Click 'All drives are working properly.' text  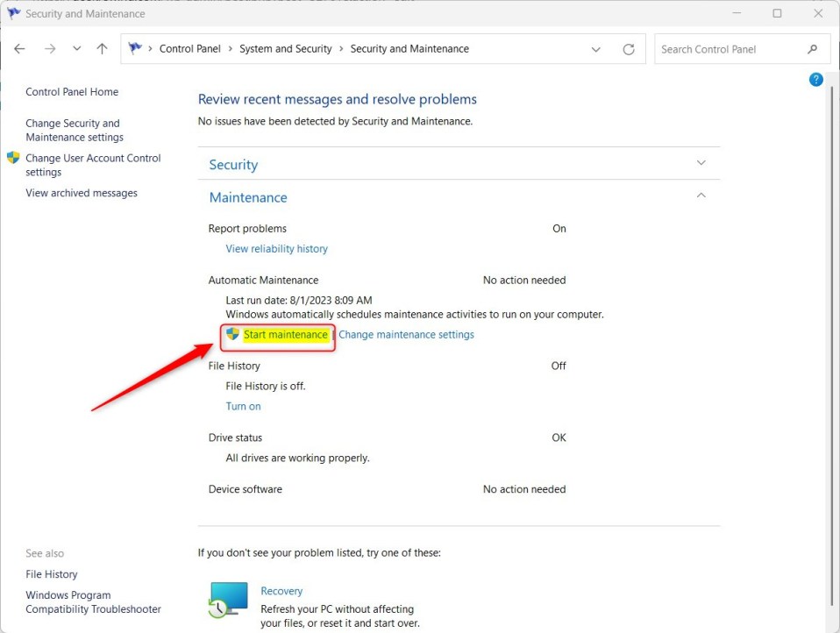pyautogui.click(x=297, y=458)
